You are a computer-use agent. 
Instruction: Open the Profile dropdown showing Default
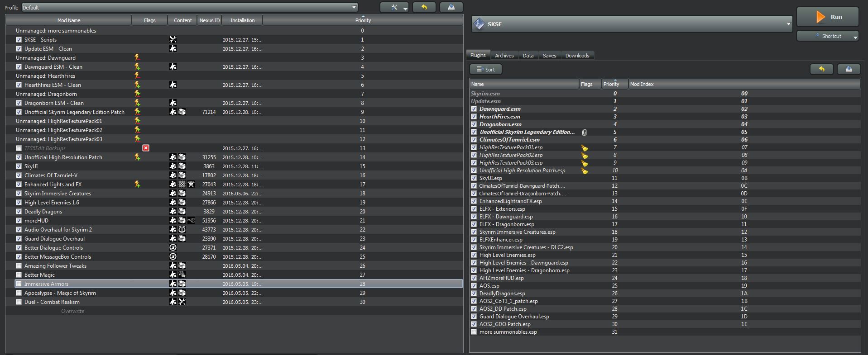click(x=190, y=7)
